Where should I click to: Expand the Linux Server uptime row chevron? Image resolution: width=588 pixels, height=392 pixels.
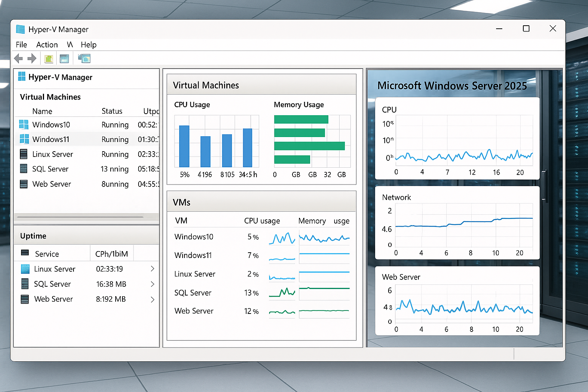(152, 269)
